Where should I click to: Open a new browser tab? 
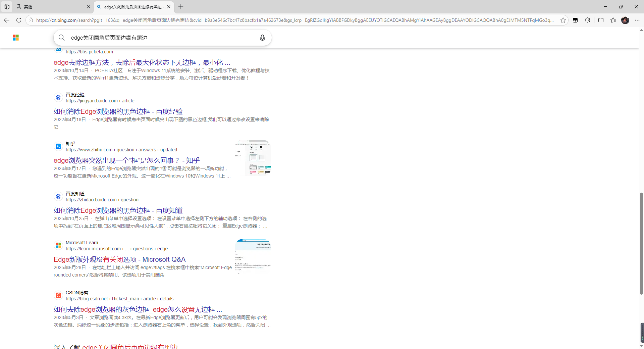click(181, 7)
